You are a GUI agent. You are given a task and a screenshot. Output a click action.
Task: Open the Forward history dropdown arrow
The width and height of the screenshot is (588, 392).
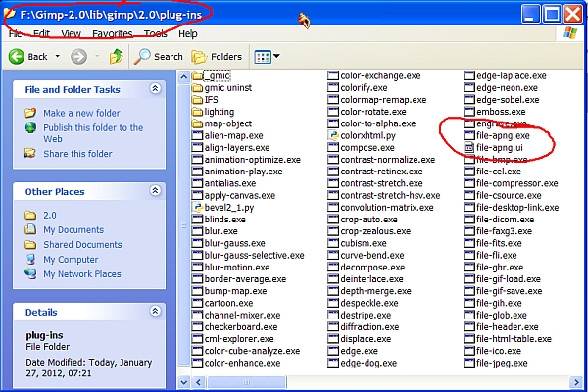pyautogui.click(x=97, y=56)
